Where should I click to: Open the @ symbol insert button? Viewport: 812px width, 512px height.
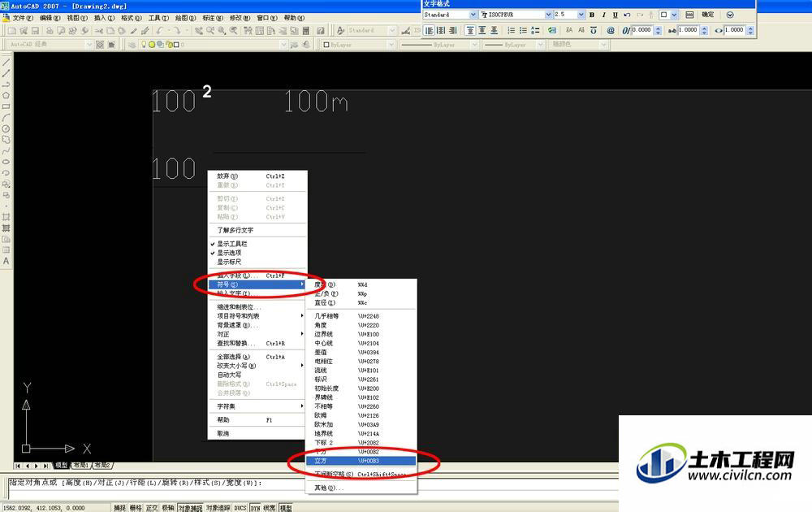click(611, 31)
